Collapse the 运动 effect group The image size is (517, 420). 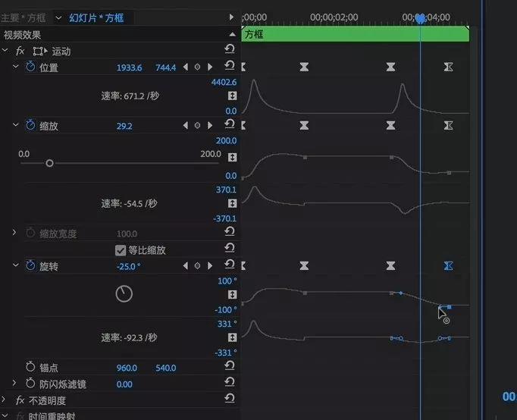point(5,51)
